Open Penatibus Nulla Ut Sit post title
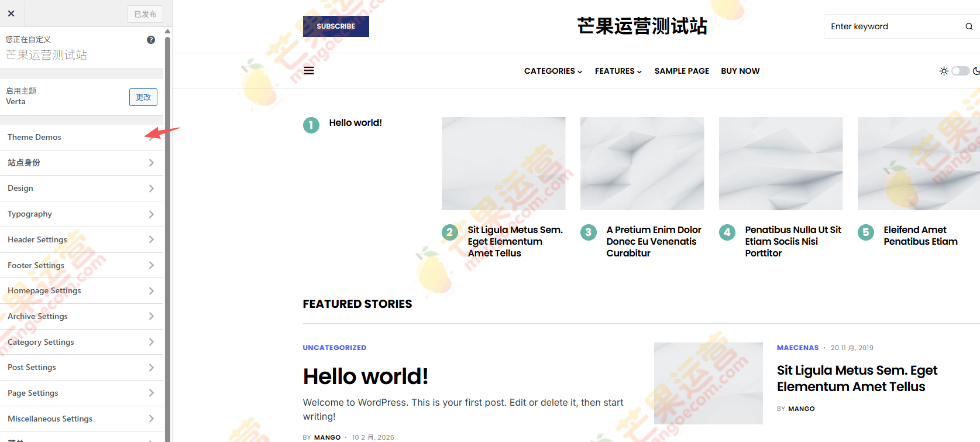This screenshot has width=980, height=442. point(793,241)
